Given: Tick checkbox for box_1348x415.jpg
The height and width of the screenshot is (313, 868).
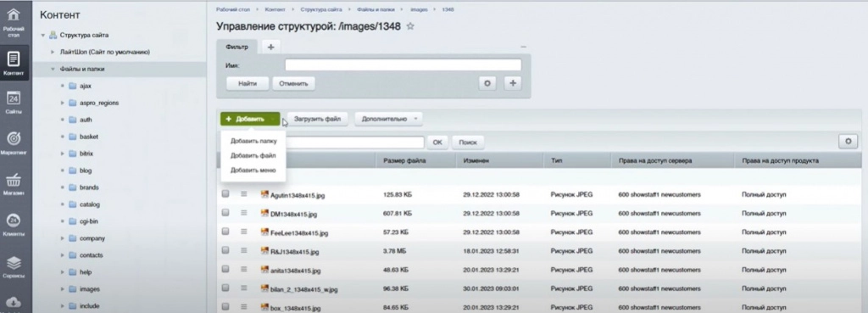Looking at the screenshot, I should pos(225,306).
